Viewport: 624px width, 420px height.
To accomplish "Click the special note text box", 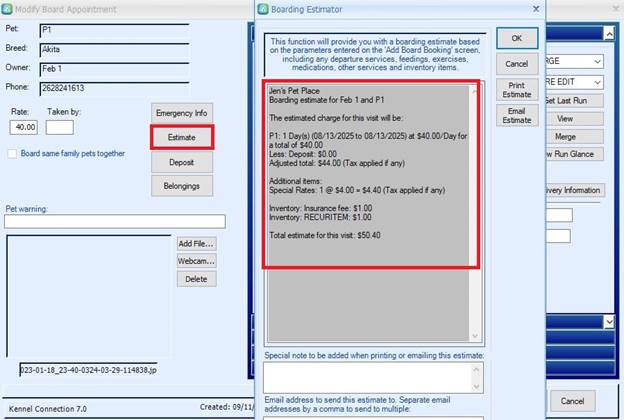I will tap(369, 377).
